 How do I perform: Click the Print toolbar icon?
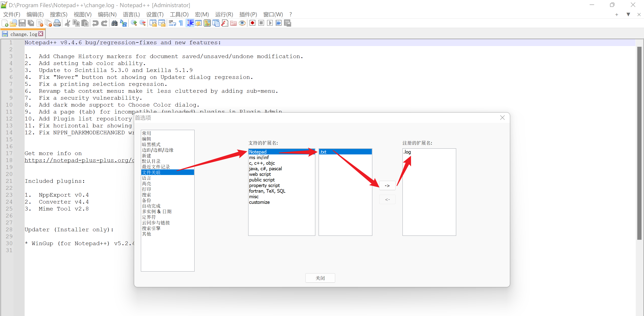[x=57, y=23]
